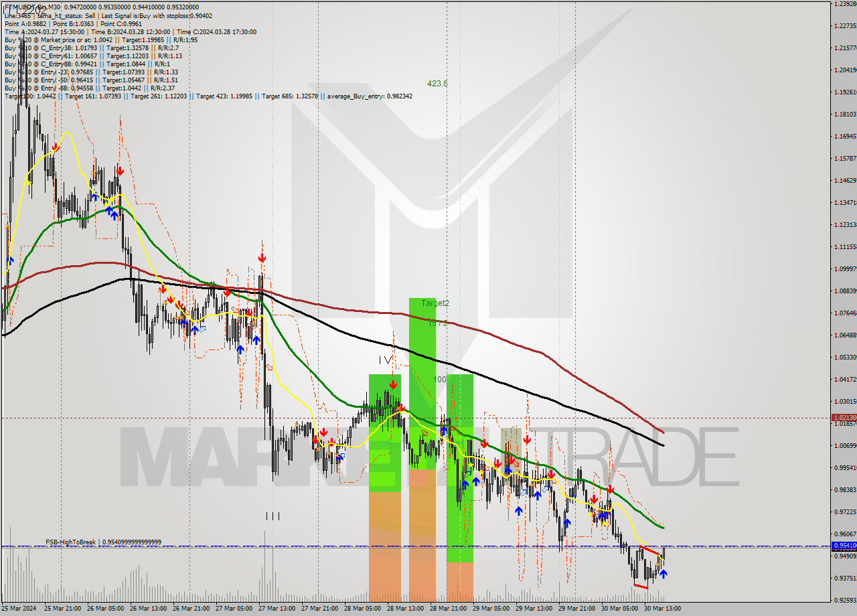
Task: Click the 29 Mar 05:00 time label
Action: click(490, 609)
